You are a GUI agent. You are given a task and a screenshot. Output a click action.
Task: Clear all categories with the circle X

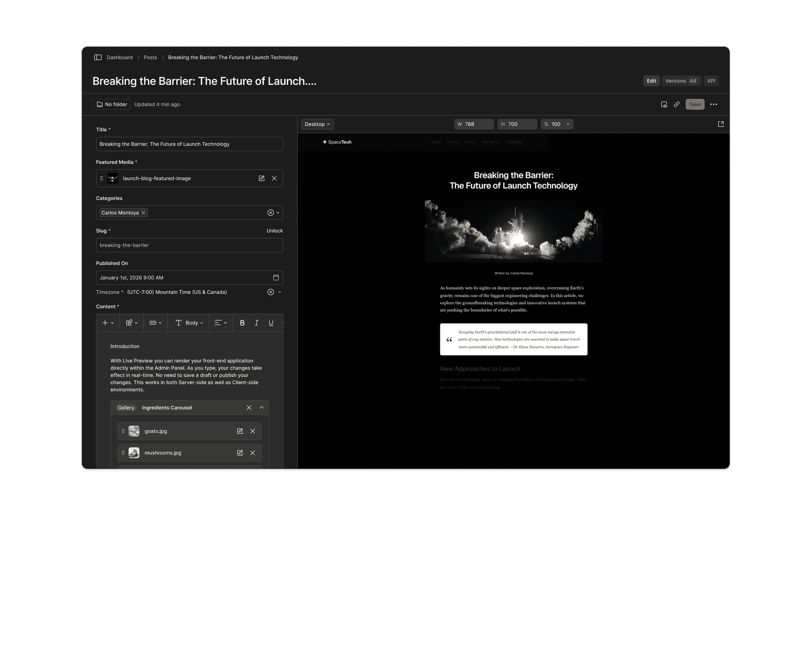click(x=271, y=213)
